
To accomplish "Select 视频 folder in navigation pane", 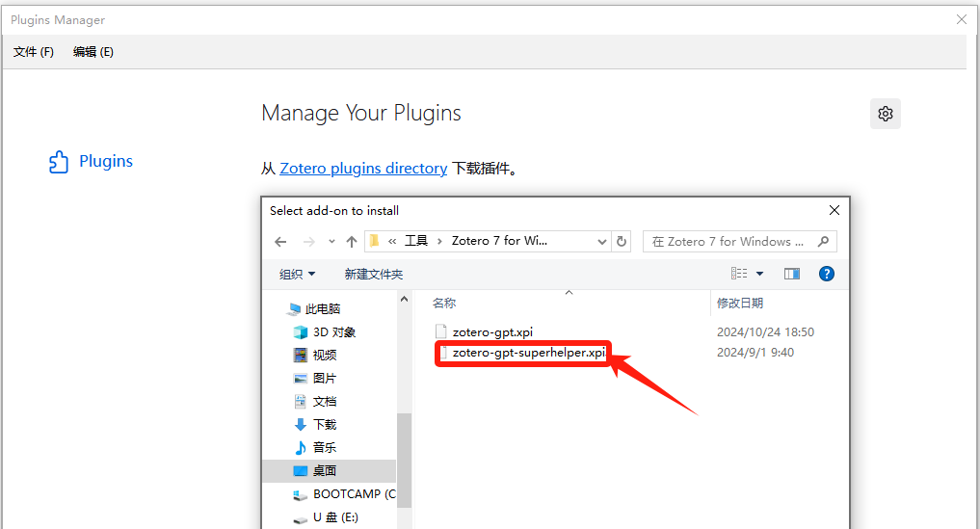I will (x=315, y=356).
